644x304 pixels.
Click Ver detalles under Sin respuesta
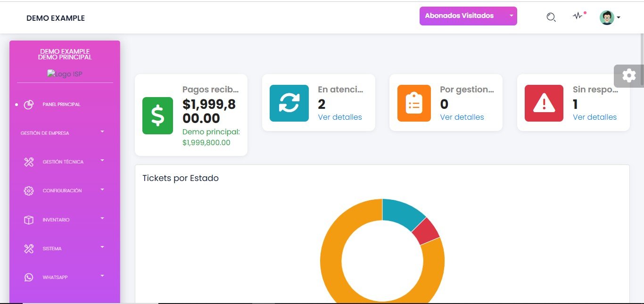click(594, 117)
